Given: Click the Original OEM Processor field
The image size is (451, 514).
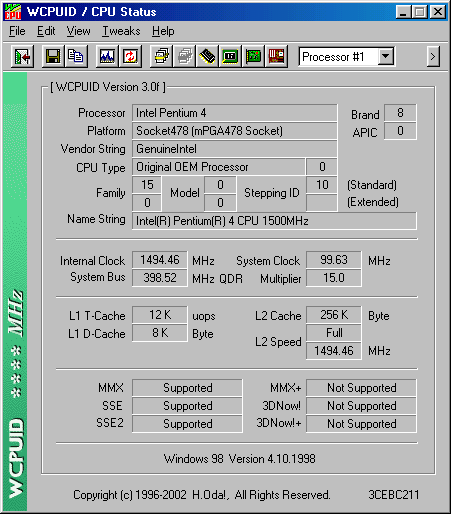Looking at the screenshot, I should pos(219,167).
